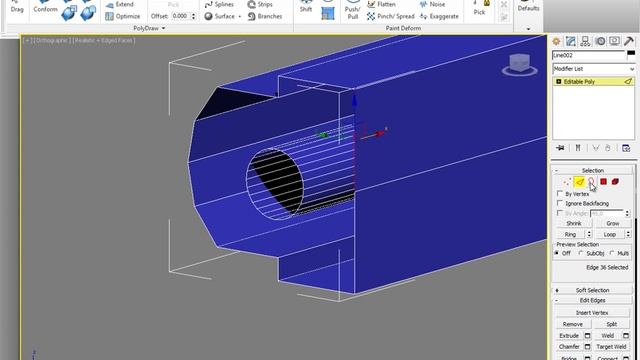Click the Insert Vertex button
The width and height of the screenshot is (640, 360).
pyautogui.click(x=592, y=313)
